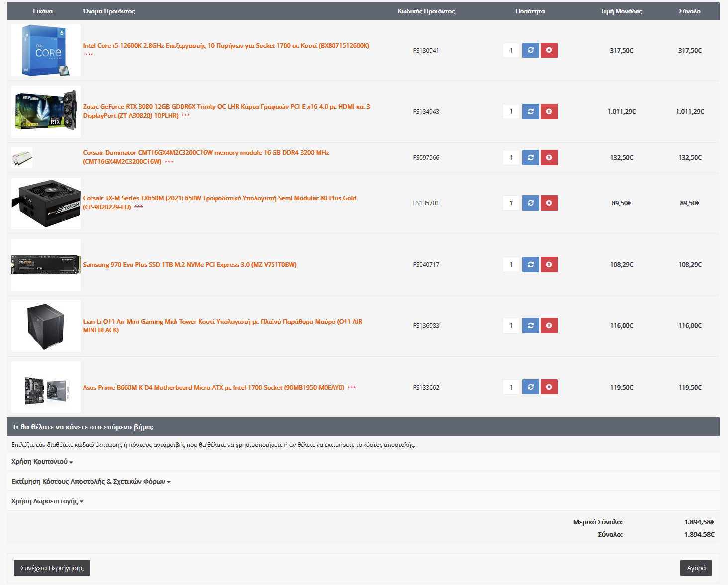Remove Corsair TX650M power supply from cart
Screen dimensions: 728x585
tap(549, 203)
